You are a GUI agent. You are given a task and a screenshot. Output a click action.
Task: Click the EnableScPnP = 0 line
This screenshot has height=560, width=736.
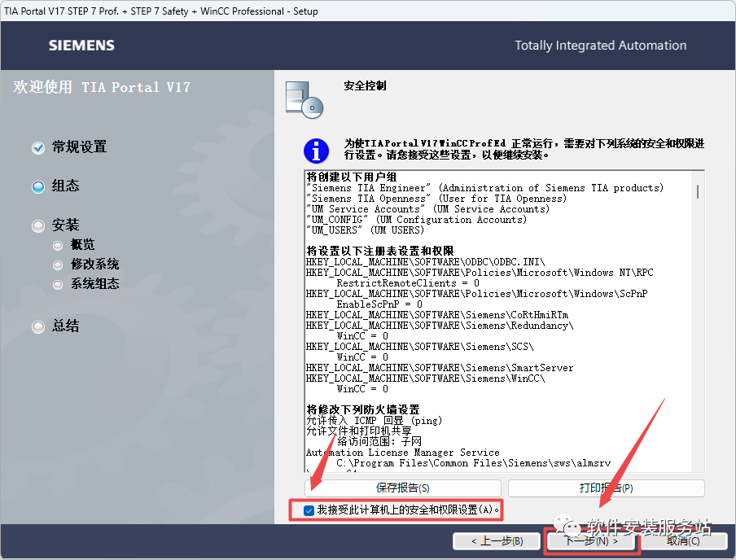coord(379,304)
